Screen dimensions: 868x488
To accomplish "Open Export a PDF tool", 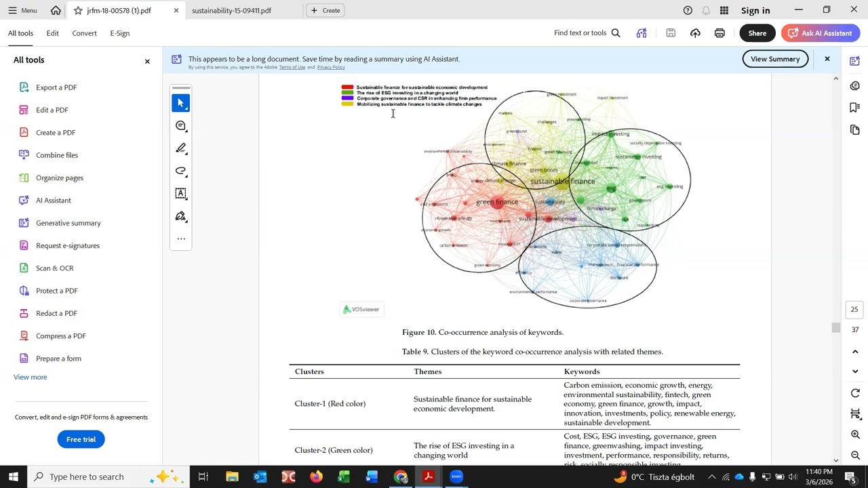I will [x=56, y=87].
